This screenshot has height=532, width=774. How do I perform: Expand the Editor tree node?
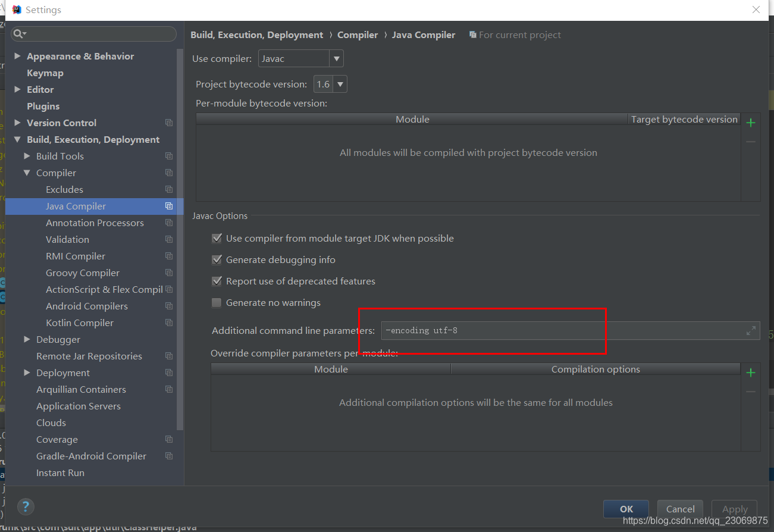tap(17, 89)
